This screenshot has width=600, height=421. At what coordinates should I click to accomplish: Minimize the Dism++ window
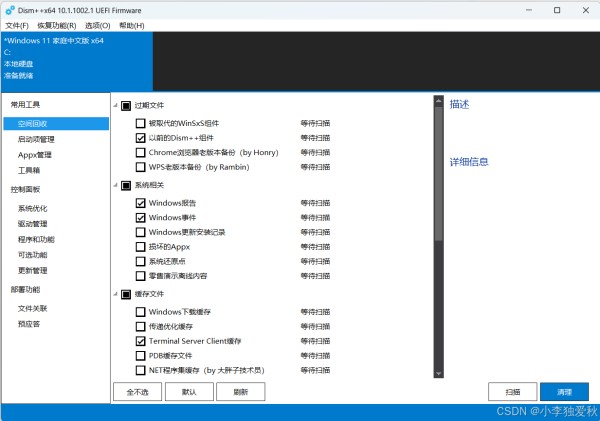click(x=529, y=10)
